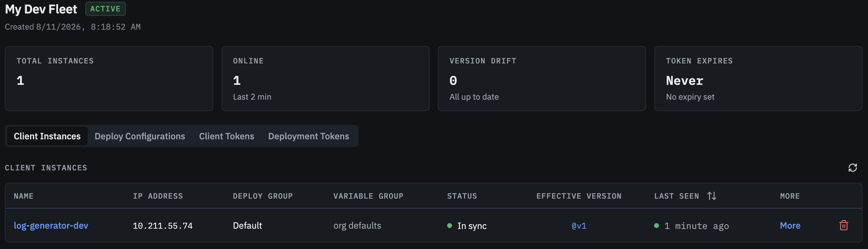
Task: Click the @v1 effective version link
Action: (x=579, y=226)
